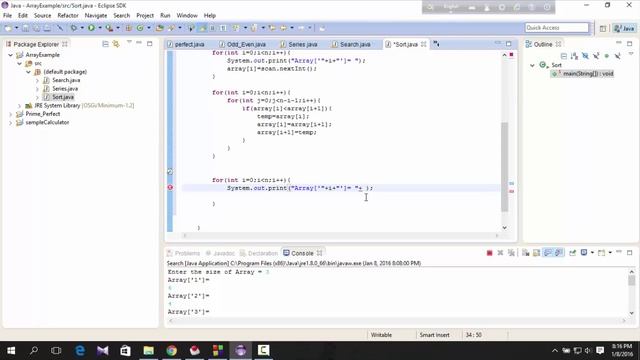Open the Run button dropdown arrow

pyautogui.click(x=100, y=28)
